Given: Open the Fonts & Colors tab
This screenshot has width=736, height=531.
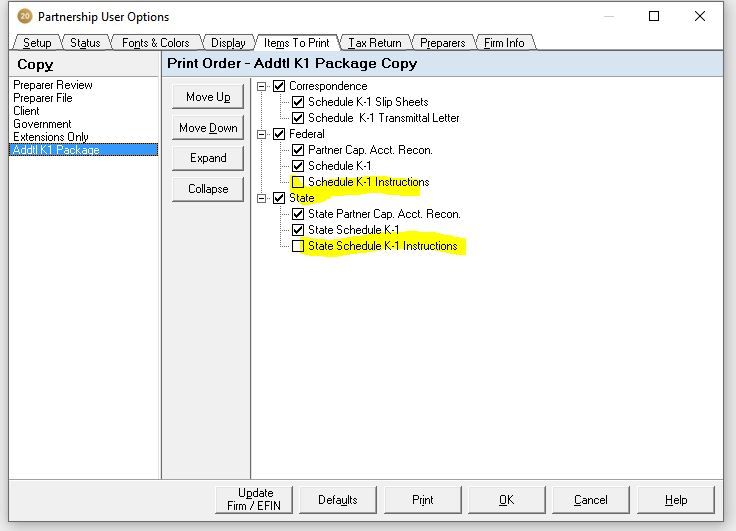Looking at the screenshot, I should tap(155, 43).
